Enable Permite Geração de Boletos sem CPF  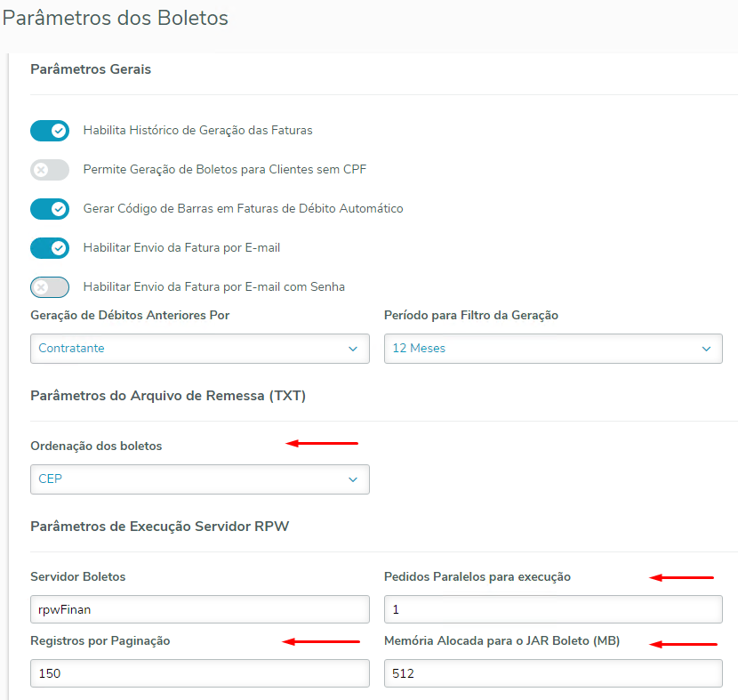50,170
